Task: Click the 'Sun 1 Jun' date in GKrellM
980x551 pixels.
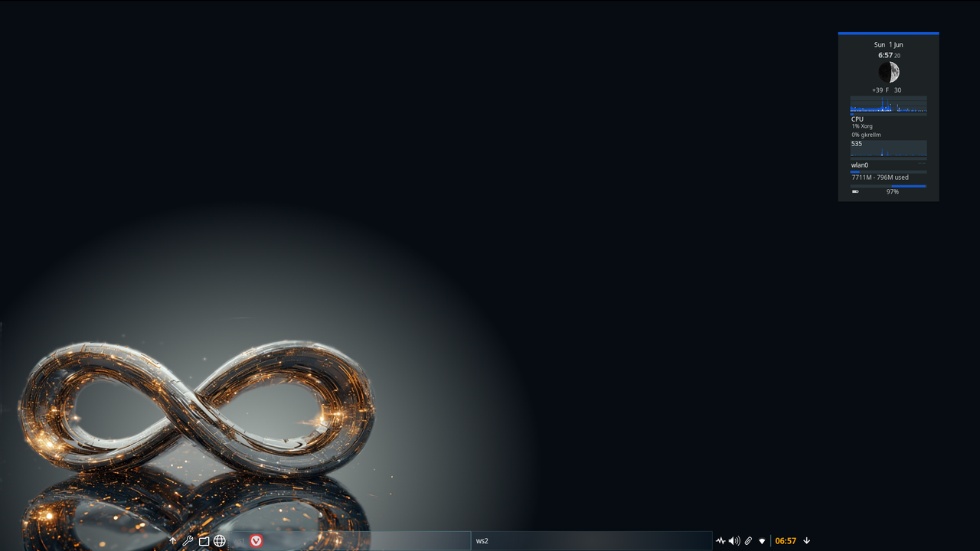Action: point(889,44)
